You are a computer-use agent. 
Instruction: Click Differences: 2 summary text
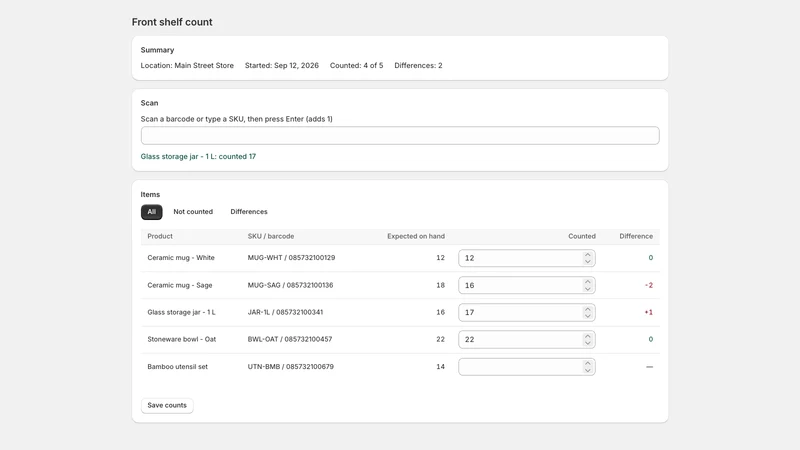pos(418,65)
